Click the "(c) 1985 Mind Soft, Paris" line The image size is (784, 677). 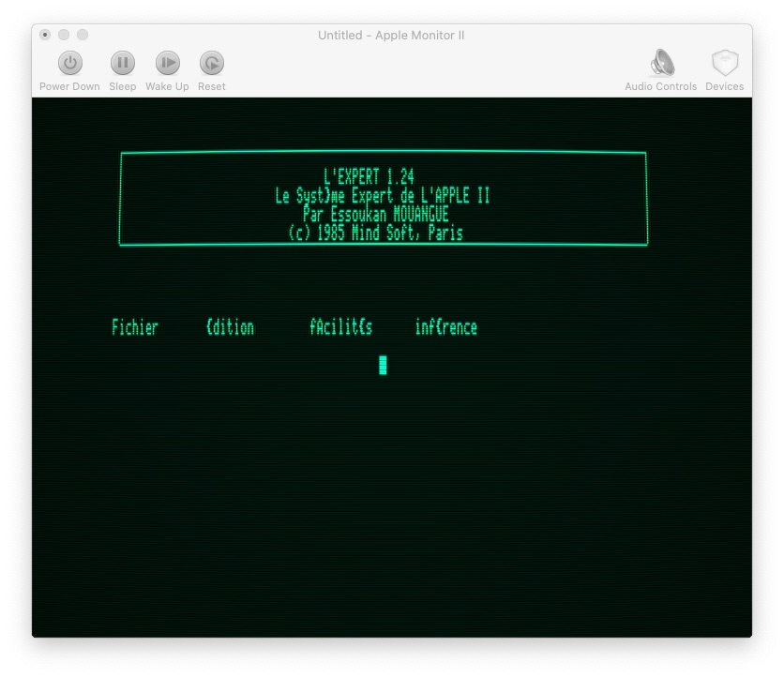[x=375, y=233]
